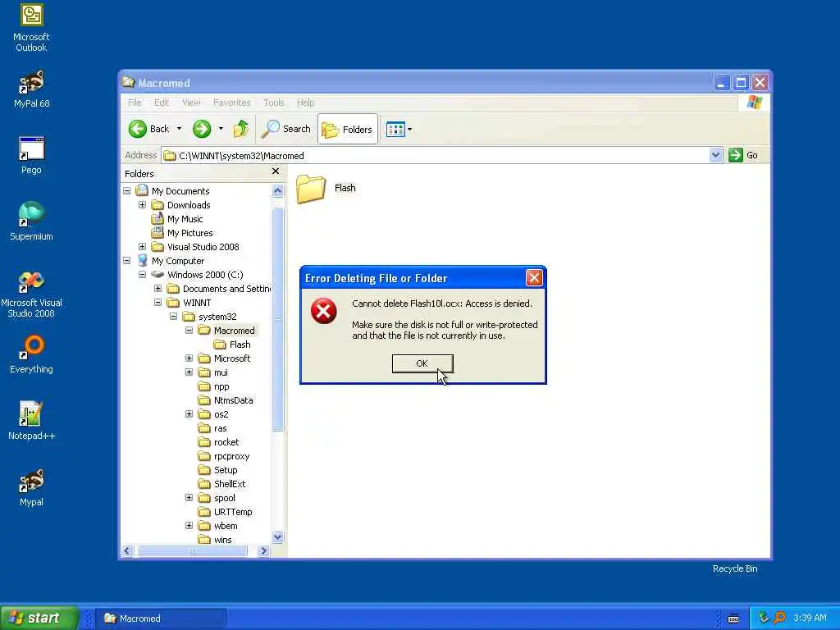Click the address path field
The image size is (840, 630).
click(x=435, y=155)
